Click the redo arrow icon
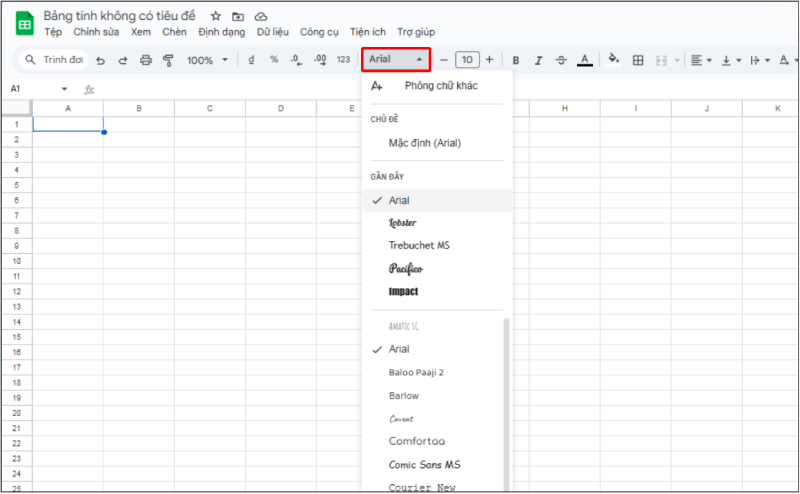 click(x=123, y=60)
